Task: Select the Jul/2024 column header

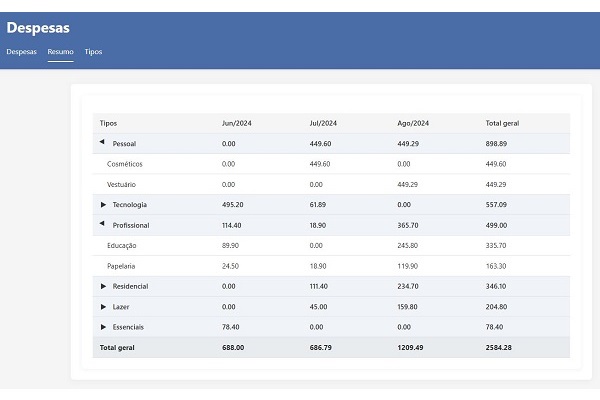Action: click(323, 123)
